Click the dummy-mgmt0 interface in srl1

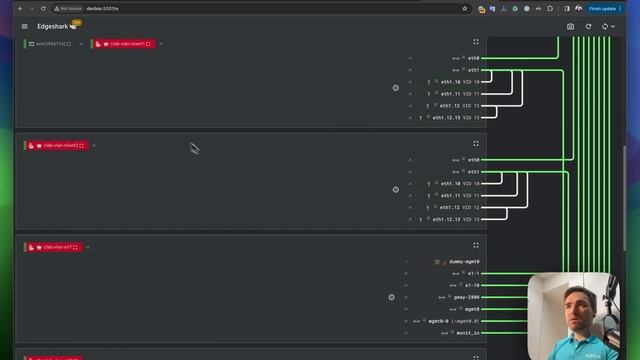tap(464, 262)
